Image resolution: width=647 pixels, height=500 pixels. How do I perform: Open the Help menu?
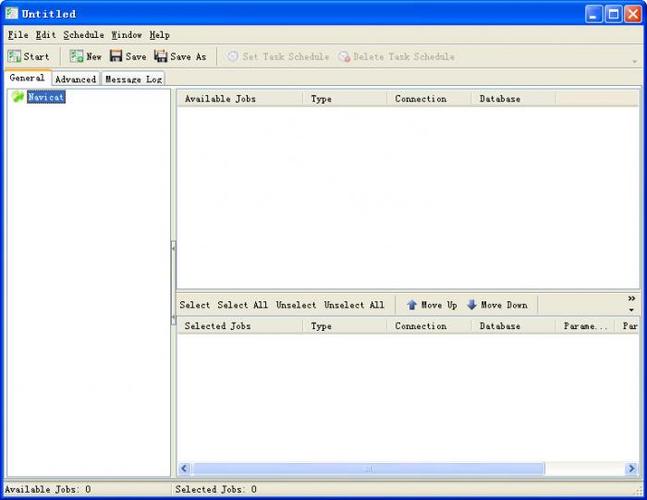[x=160, y=35]
